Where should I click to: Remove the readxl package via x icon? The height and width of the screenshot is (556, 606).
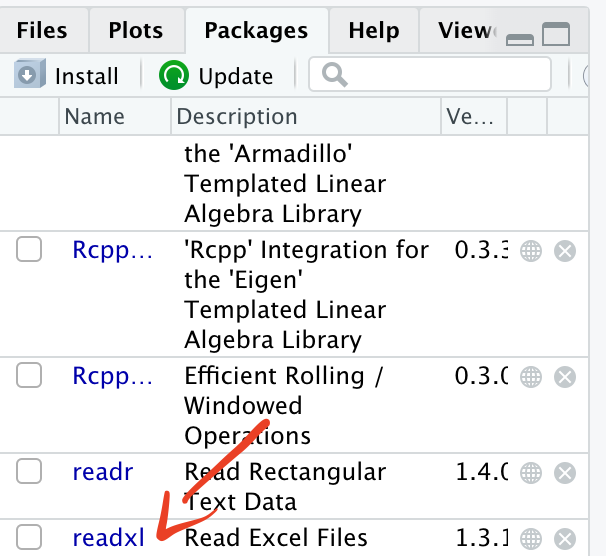click(565, 537)
